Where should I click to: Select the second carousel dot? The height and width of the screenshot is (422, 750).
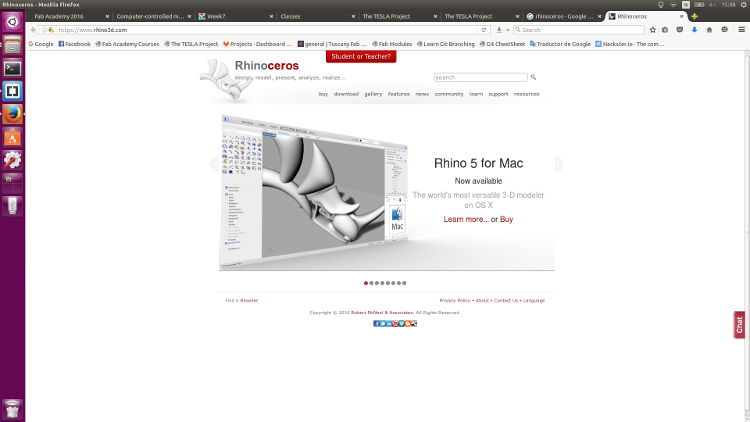(x=371, y=283)
